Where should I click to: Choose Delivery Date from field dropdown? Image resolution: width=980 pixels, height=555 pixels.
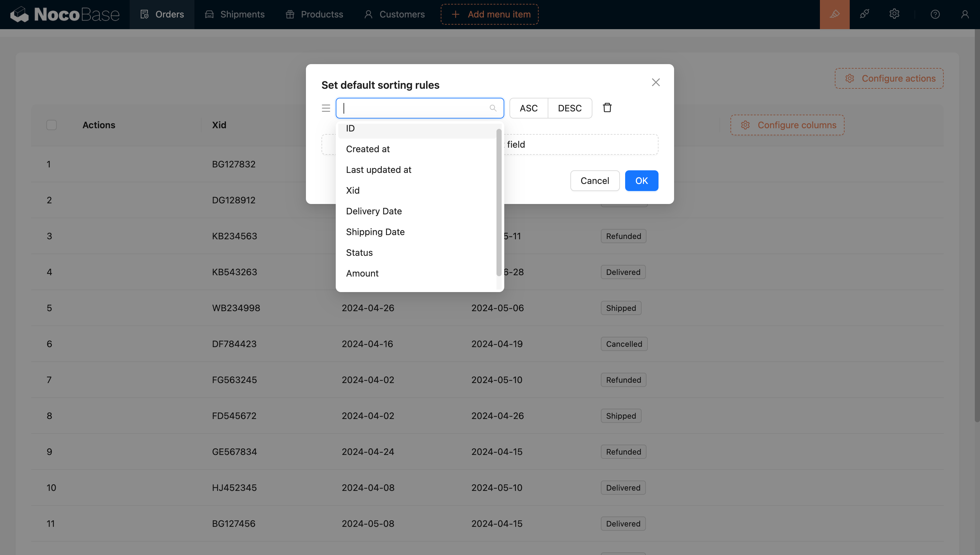373,211
